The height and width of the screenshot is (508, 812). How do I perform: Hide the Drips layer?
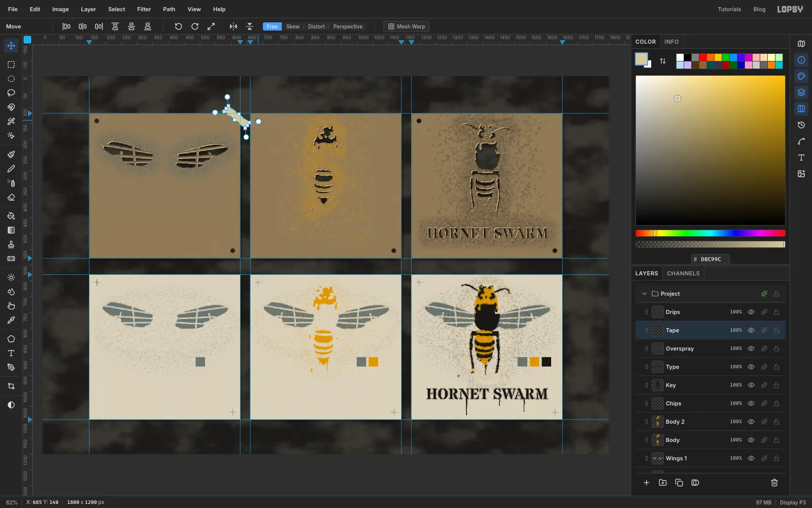coord(751,312)
